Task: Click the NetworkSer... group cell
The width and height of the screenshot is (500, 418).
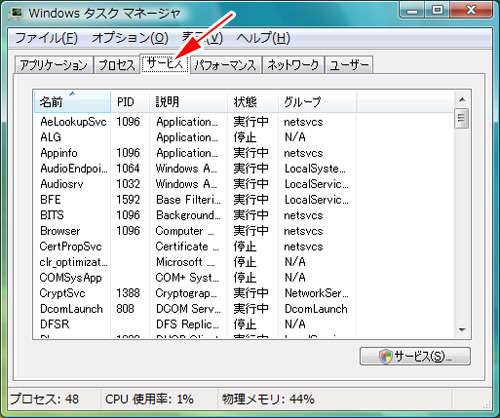Action: click(316, 293)
